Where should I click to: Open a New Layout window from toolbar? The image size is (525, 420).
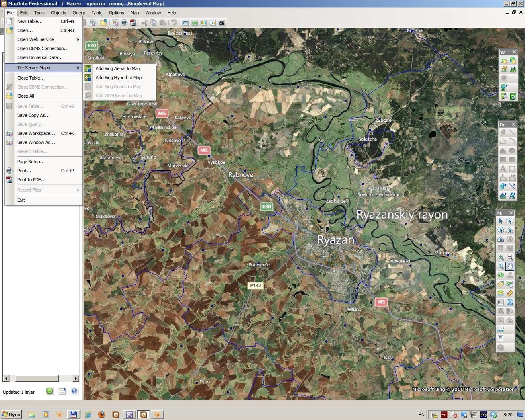[x=212, y=23]
